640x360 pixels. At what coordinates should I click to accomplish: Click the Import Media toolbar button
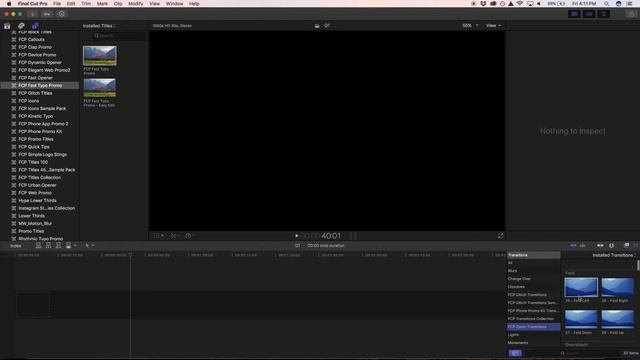coord(33,14)
